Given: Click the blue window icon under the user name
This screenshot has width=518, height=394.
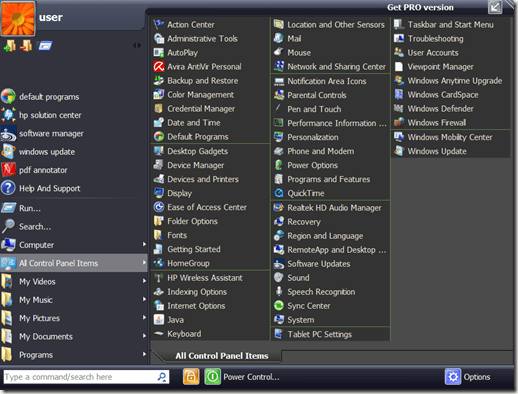Looking at the screenshot, I should click(x=45, y=46).
